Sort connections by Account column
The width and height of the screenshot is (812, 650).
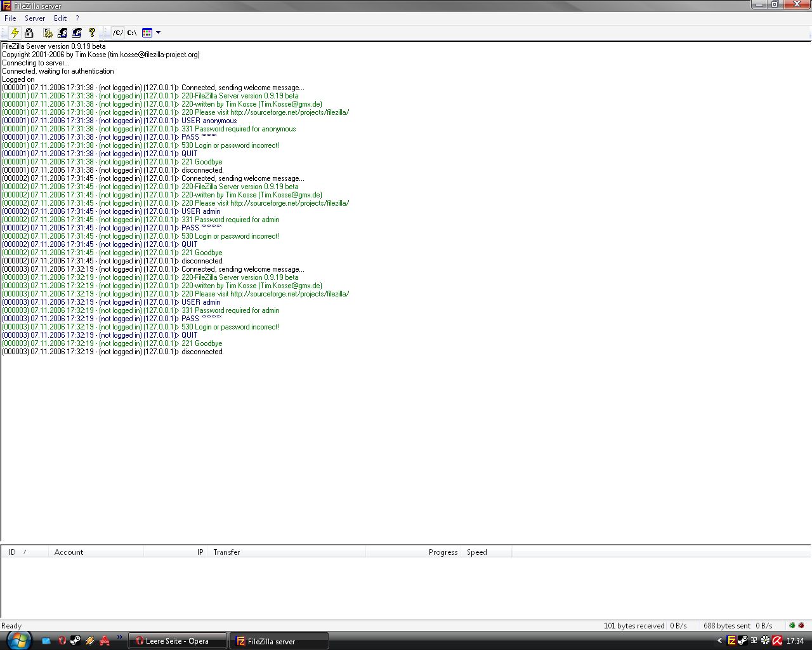pos(96,552)
